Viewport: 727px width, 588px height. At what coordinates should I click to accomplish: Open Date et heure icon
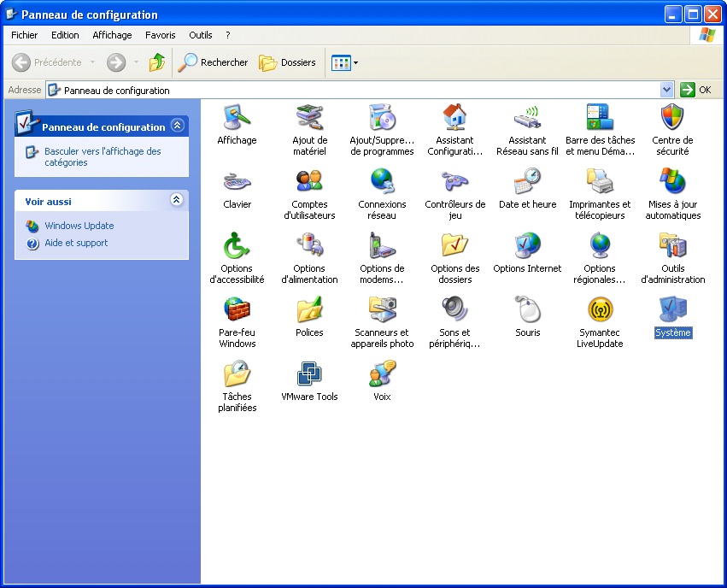pos(527,181)
